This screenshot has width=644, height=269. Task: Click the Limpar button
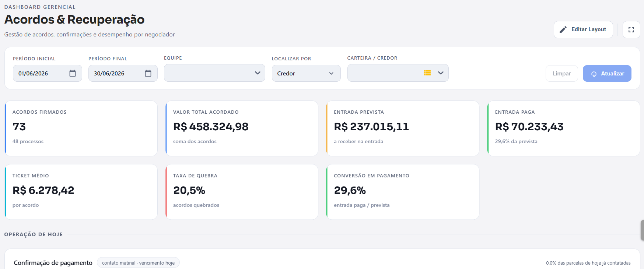click(561, 74)
